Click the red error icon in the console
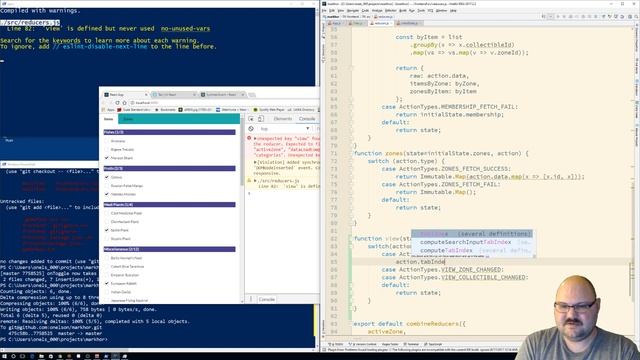Viewport: 640px width, 360px height. [249, 138]
